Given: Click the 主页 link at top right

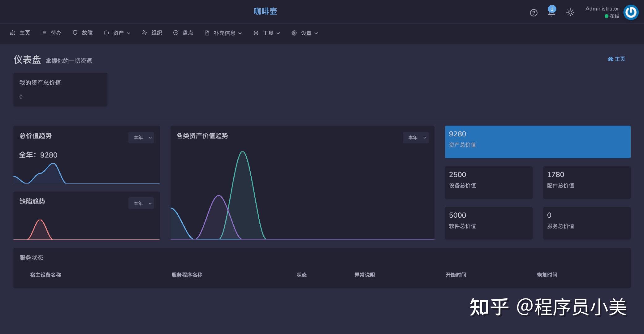Looking at the screenshot, I should tap(619, 59).
